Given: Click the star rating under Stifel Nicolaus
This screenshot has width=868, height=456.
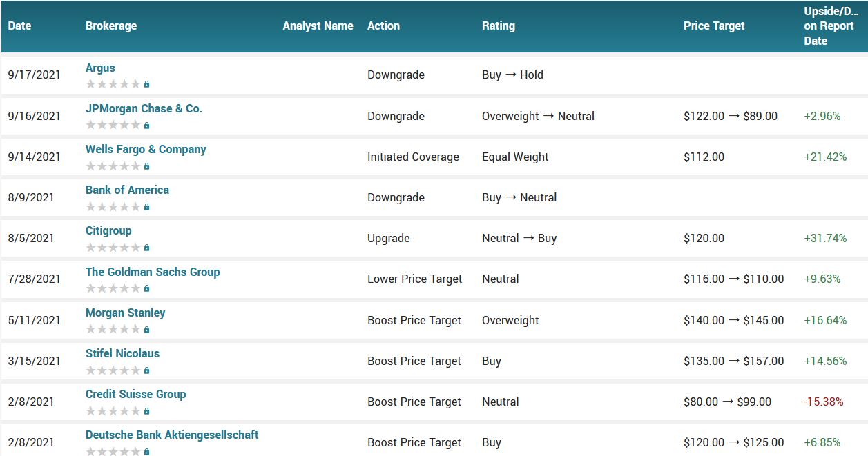Looking at the screenshot, I should click(113, 370).
